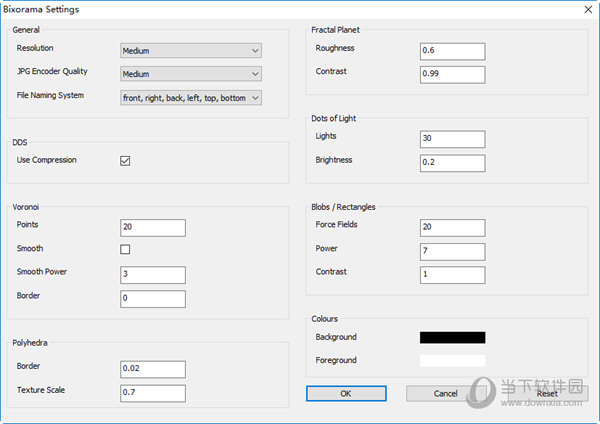Click the Lights input field
The width and height of the screenshot is (600, 424).
pos(453,139)
